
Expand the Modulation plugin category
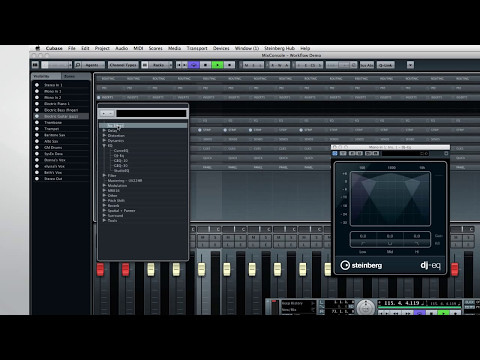pos(104,185)
